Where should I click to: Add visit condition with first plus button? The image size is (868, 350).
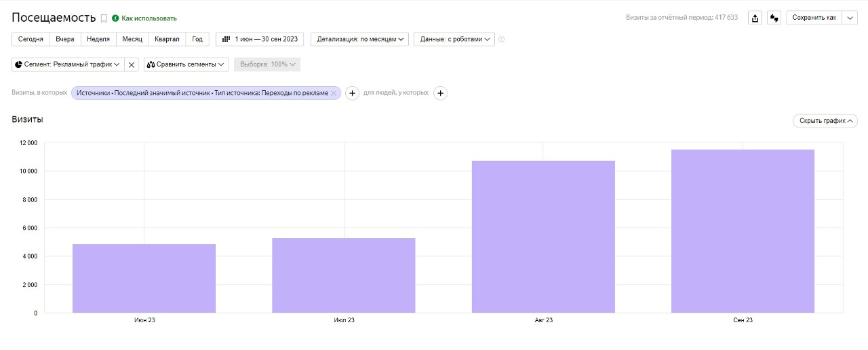352,93
